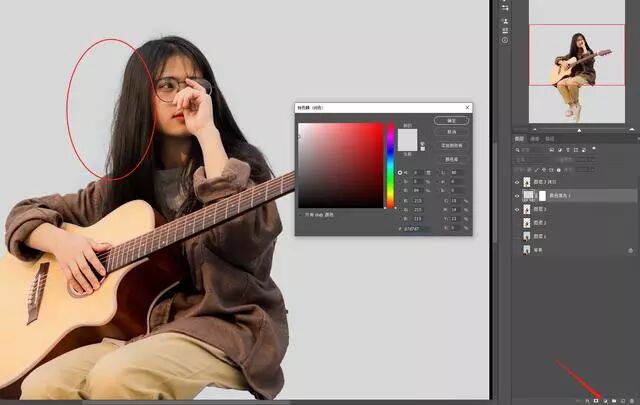Click the lock image pixels brush icon
Viewport: 640px width, 405px height.
point(537,170)
